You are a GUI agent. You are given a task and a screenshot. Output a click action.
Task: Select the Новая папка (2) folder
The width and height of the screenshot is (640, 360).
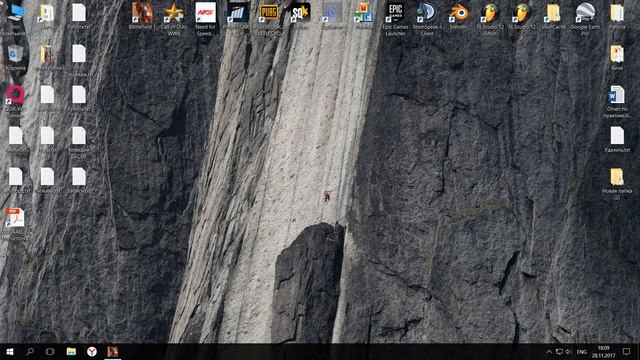[x=617, y=177]
